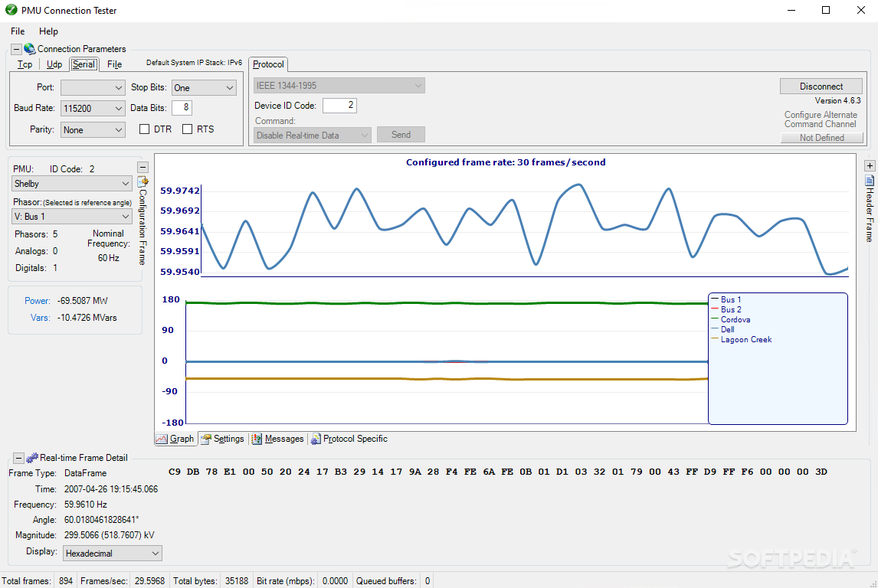The image size is (878, 588).
Task: Click the Bus 1 legend entry
Action: [x=726, y=300]
